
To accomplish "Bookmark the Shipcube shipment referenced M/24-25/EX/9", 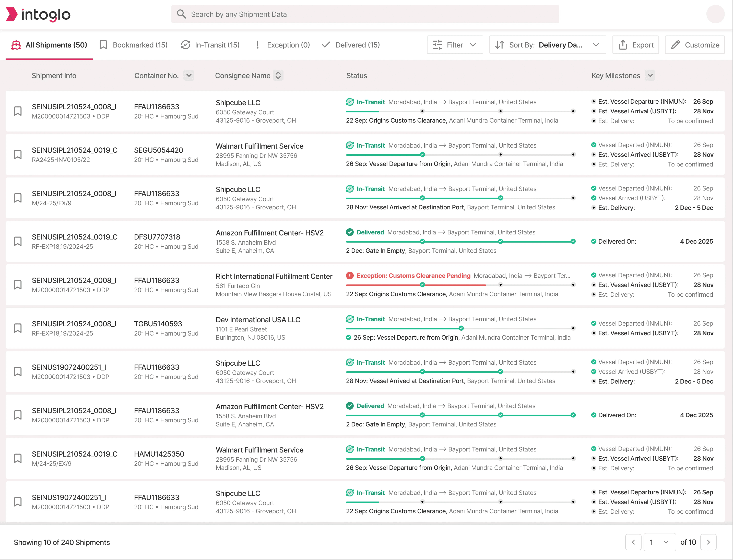I will tap(18, 198).
